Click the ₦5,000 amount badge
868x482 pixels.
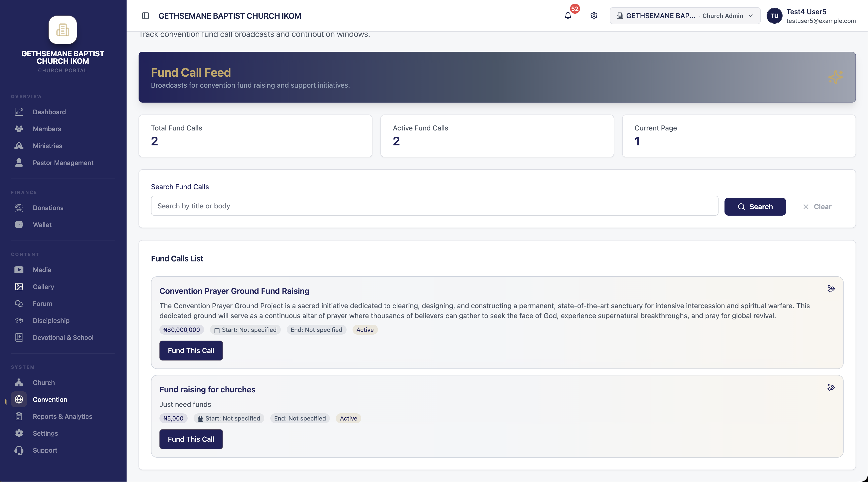[173, 418]
